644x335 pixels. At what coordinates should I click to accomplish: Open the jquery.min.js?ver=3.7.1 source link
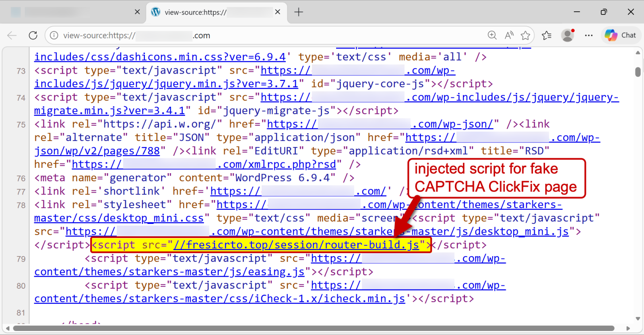click(x=166, y=84)
